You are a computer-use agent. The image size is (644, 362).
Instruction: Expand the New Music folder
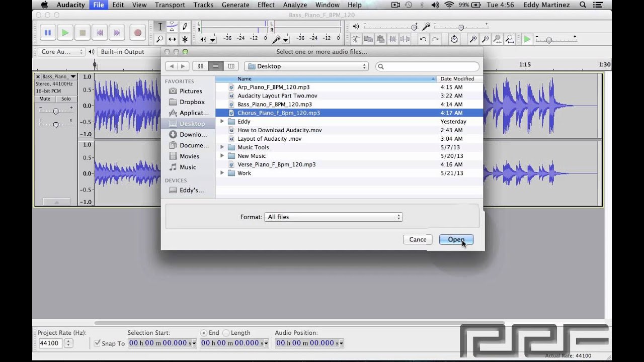point(222,156)
